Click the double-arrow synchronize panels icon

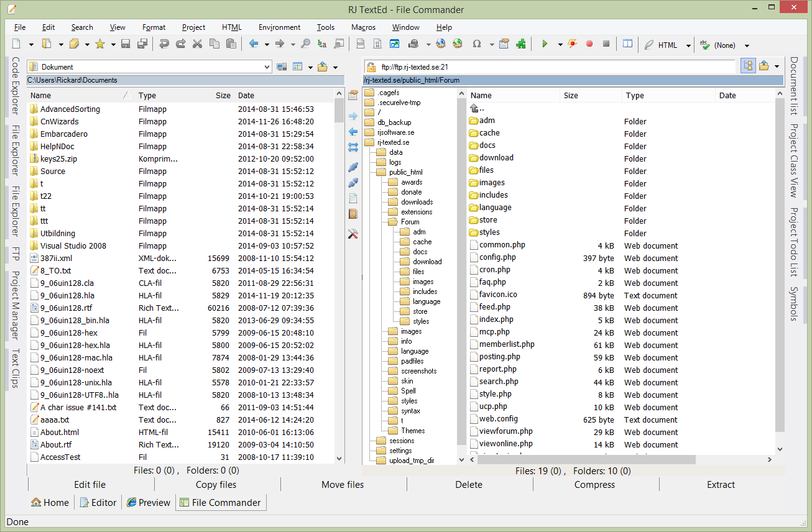coord(353,147)
